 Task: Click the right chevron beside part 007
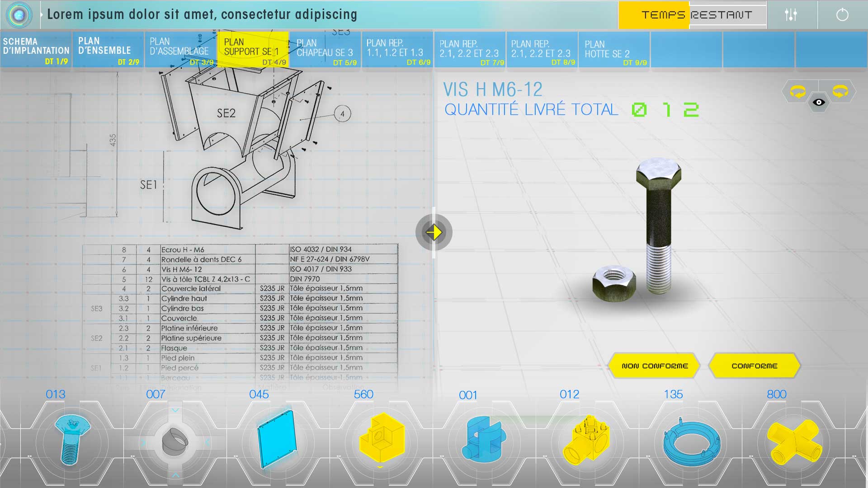coord(208,442)
